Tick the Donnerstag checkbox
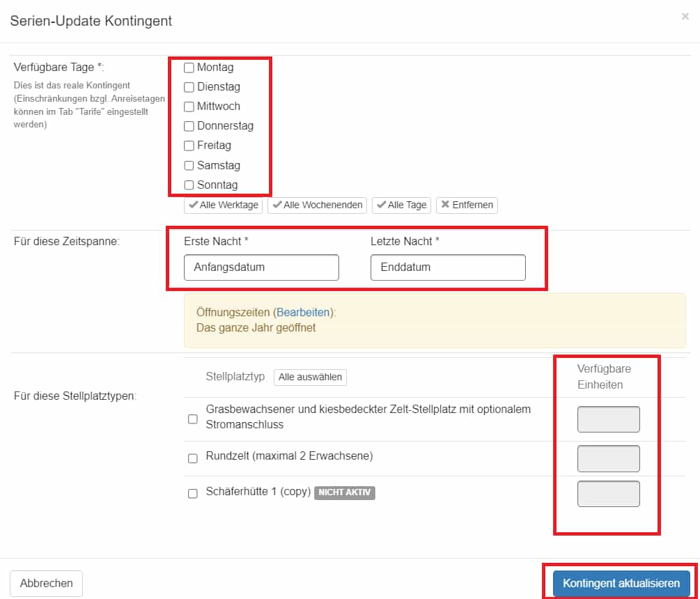 (189, 126)
